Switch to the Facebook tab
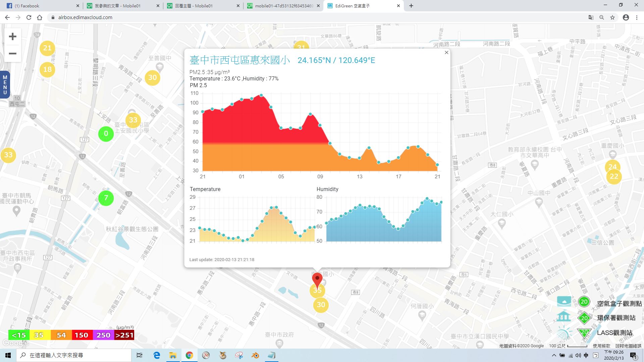This screenshot has width=644, height=362. click(x=42, y=6)
